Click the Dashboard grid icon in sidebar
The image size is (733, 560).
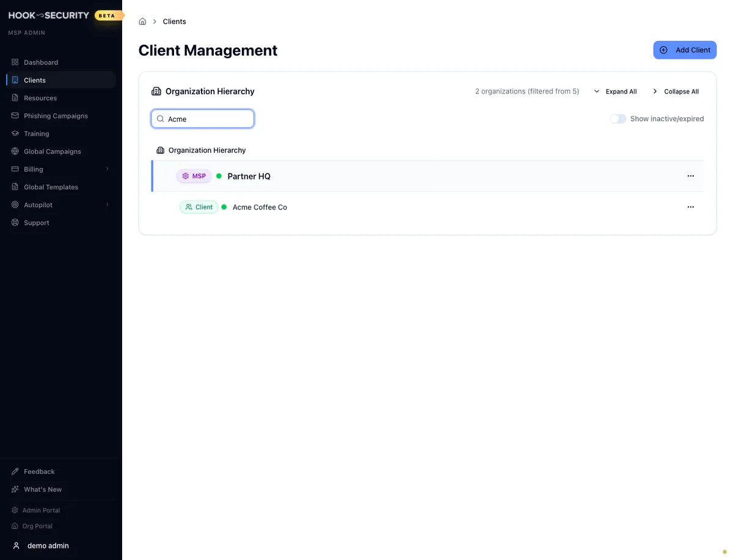pos(15,62)
